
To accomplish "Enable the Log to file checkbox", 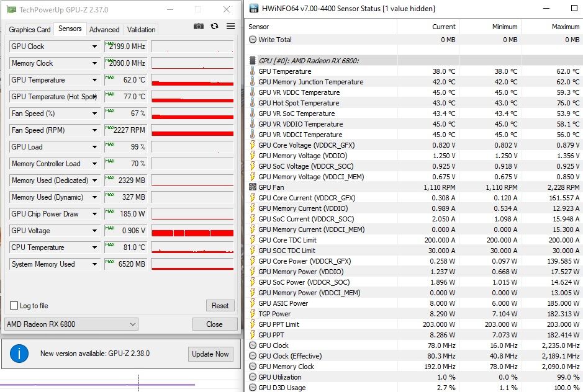I will tap(14, 305).
